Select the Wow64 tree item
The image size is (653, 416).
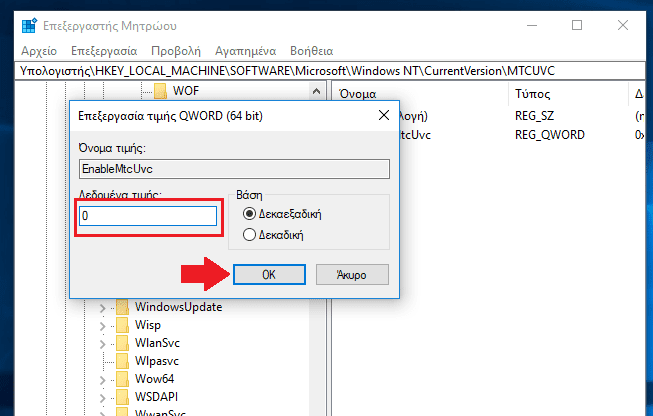155,379
